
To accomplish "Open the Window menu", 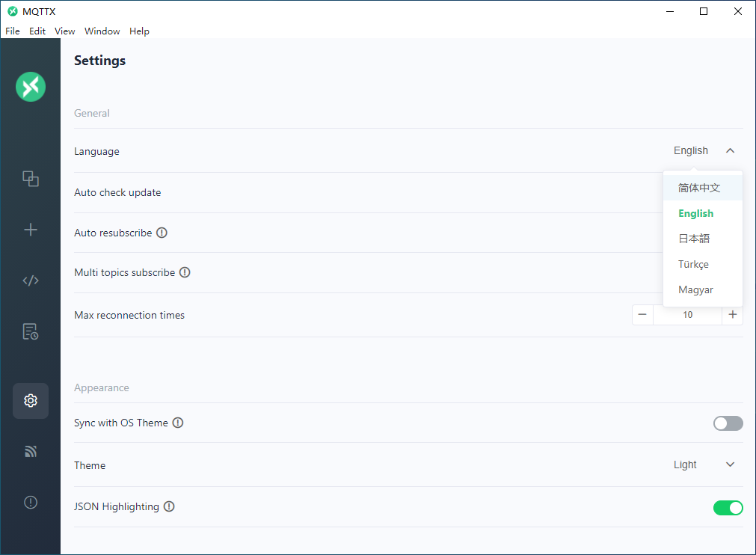I will (x=102, y=31).
